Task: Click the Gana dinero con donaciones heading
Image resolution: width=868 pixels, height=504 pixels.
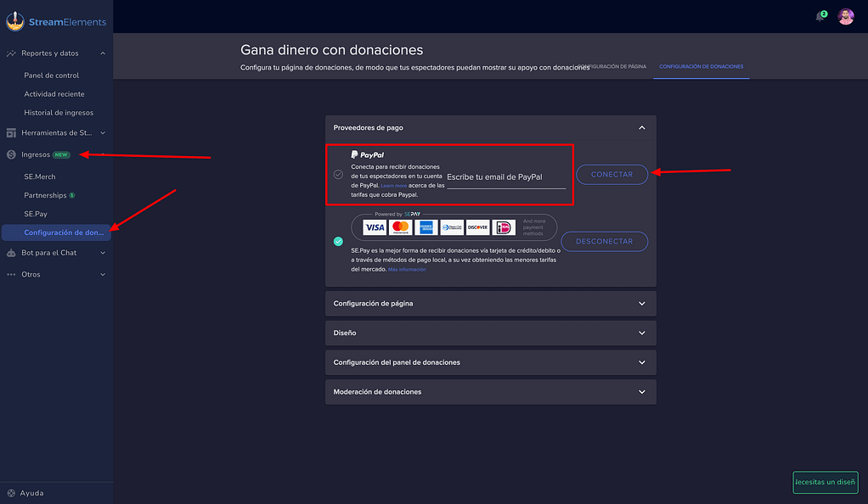Action: pyautogui.click(x=331, y=50)
